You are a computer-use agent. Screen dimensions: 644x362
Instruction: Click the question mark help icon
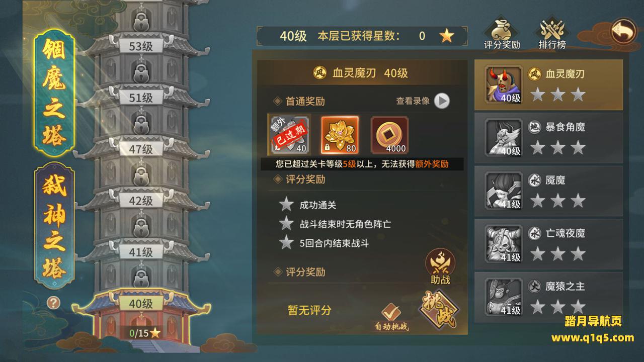(x=54, y=303)
